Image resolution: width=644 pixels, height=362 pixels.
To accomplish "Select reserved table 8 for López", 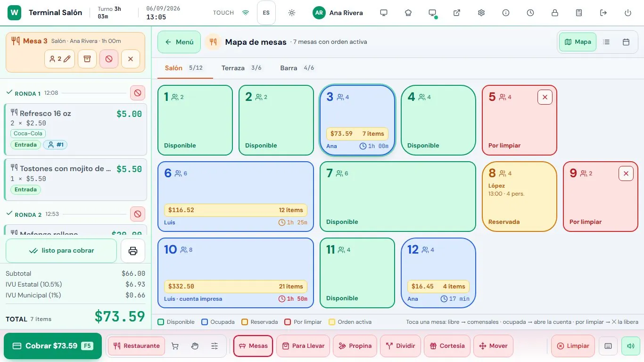I will pos(520,197).
